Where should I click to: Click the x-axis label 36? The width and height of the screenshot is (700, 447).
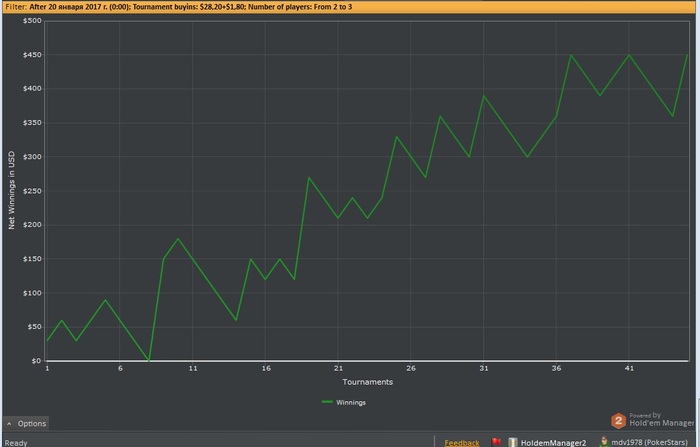pos(557,368)
